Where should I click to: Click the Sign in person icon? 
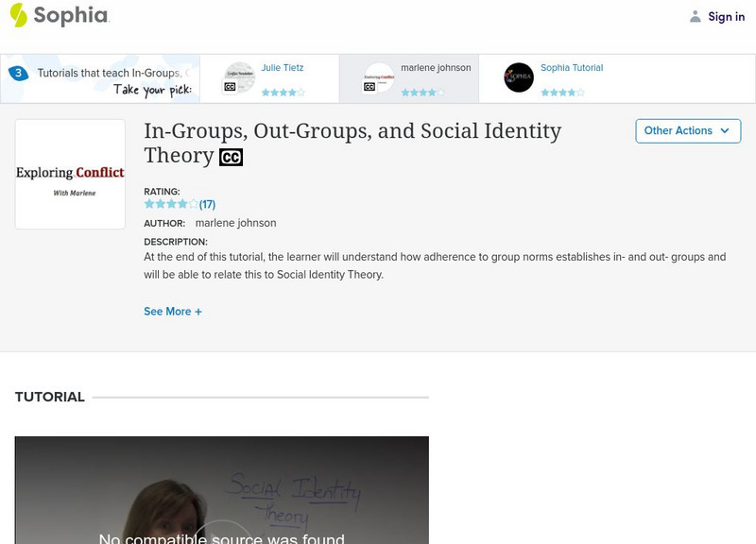pyautogui.click(x=694, y=15)
